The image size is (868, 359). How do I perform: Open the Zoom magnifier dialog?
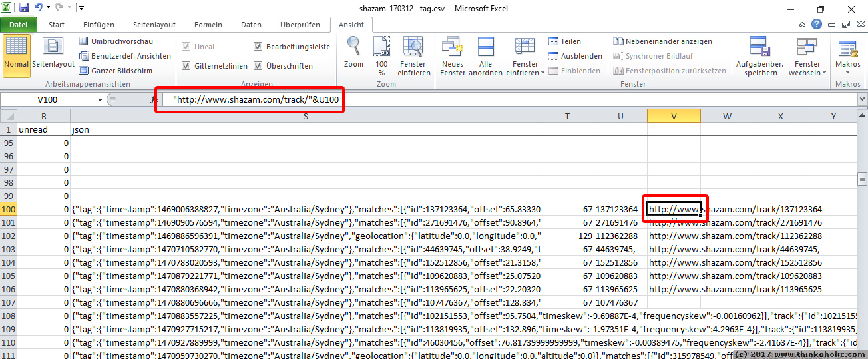coord(353,53)
